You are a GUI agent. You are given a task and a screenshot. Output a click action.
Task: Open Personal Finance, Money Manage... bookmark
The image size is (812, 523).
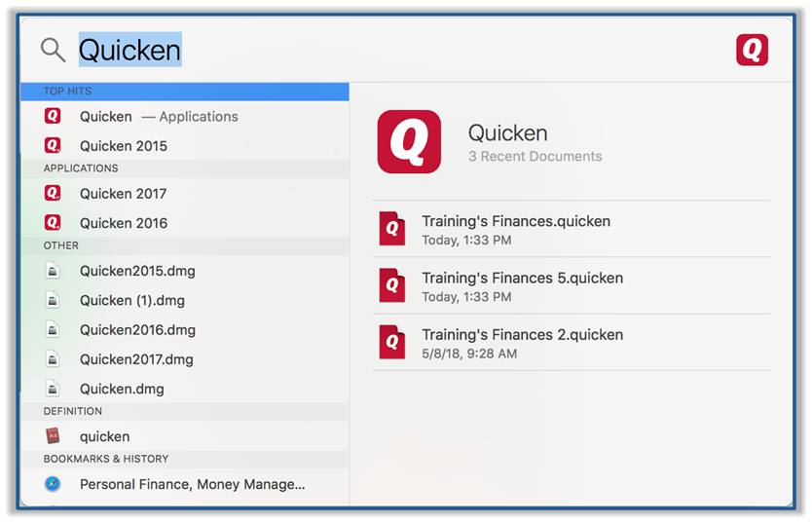coord(192,484)
